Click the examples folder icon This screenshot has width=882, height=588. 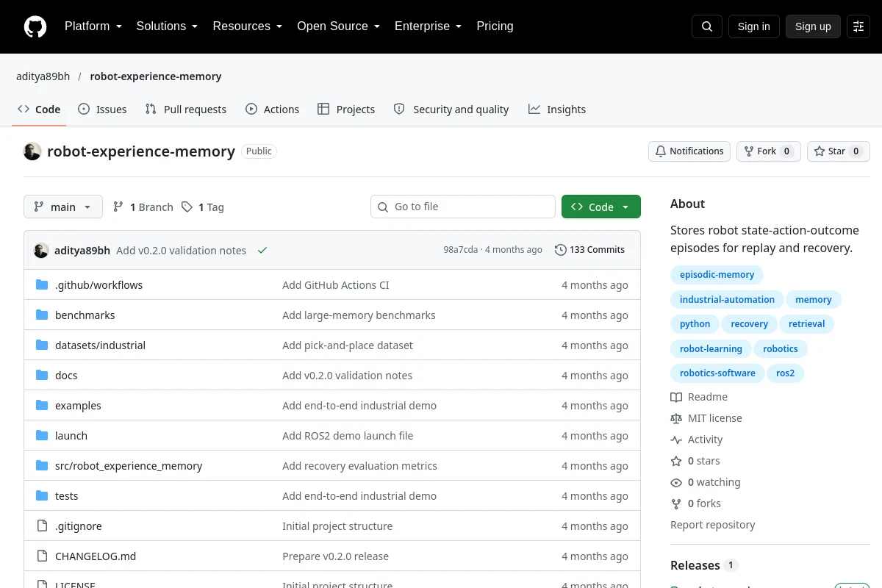[x=42, y=406]
